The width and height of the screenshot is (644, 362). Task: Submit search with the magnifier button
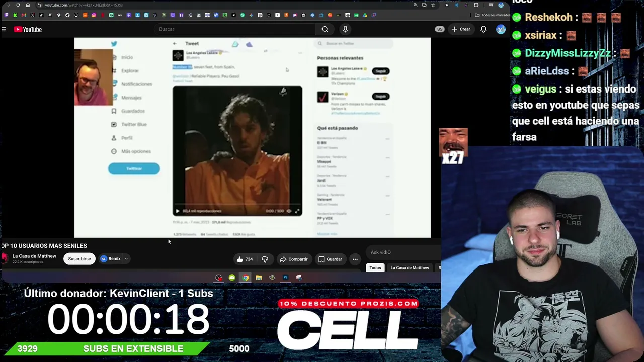pyautogui.click(x=325, y=29)
